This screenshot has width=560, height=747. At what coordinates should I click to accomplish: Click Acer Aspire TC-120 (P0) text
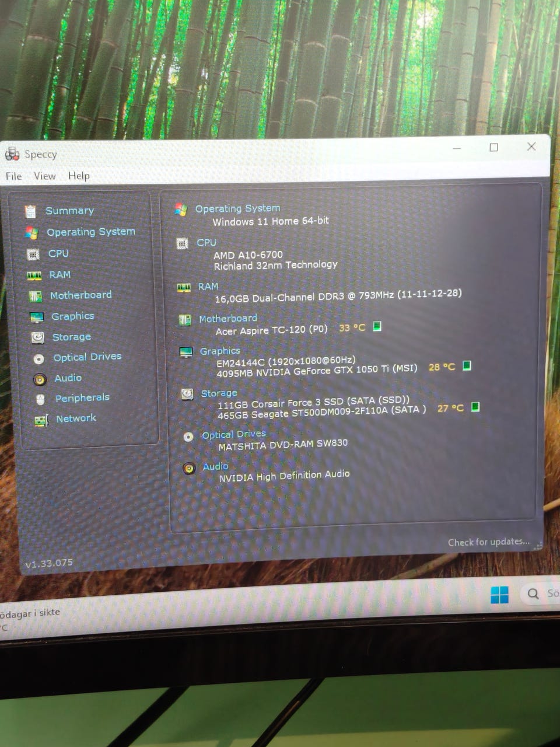pos(272,330)
